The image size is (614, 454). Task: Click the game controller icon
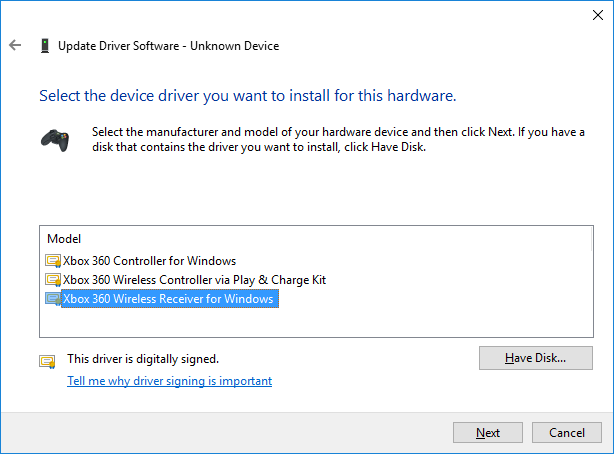point(54,138)
